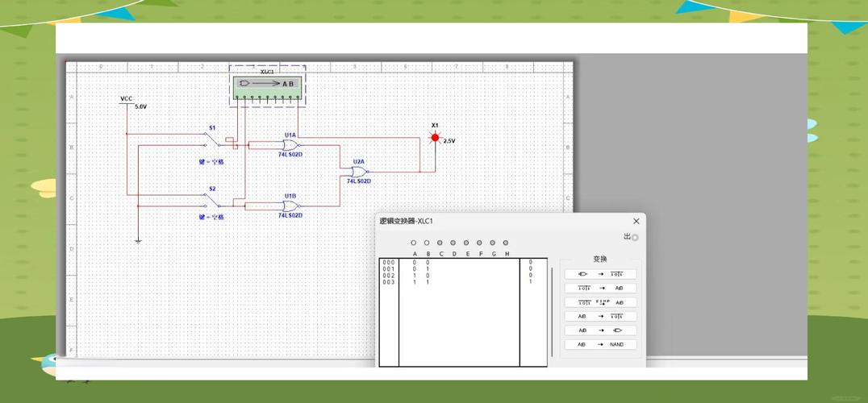Image resolution: width=868 pixels, height=403 pixels.
Task: Convert Boolean expression to truth table
Action: coord(601,316)
